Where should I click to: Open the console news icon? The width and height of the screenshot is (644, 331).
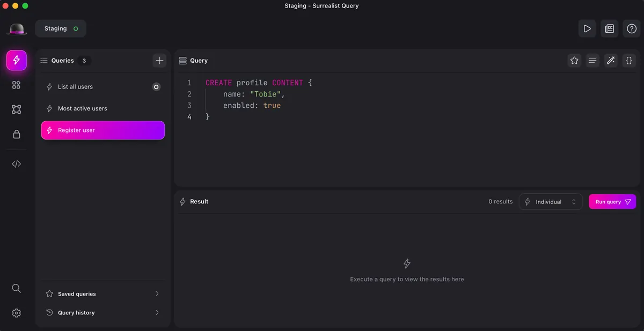[610, 29]
